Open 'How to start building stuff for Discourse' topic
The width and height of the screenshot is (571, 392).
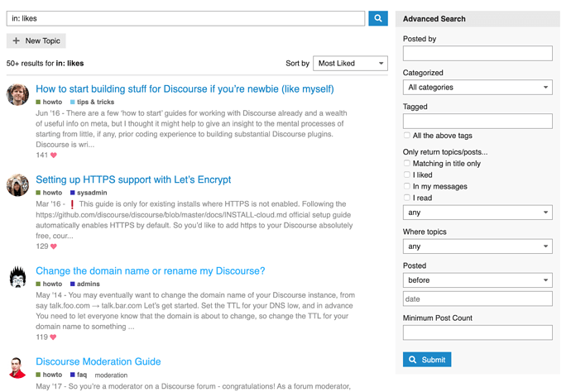tap(185, 89)
